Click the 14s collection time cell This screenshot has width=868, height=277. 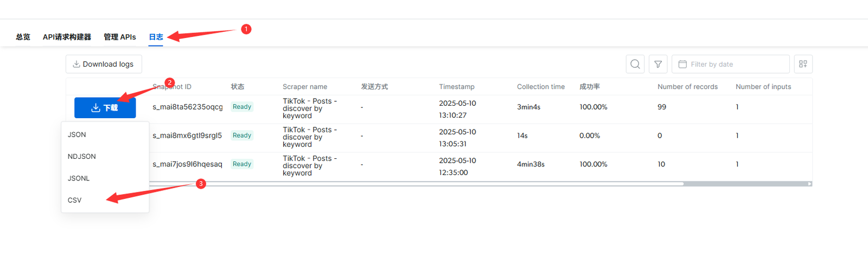pyautogui.click(x=522, y=136)
